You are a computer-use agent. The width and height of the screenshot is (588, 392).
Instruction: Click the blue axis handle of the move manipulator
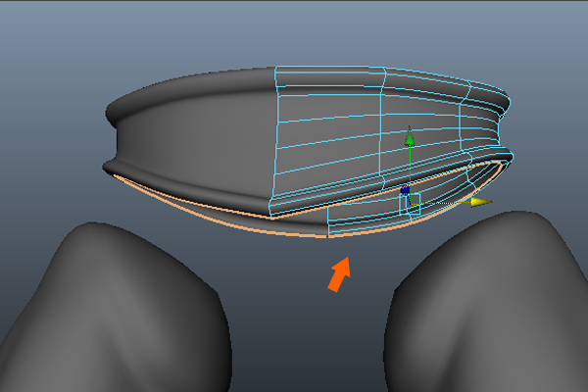click(405, 190)
